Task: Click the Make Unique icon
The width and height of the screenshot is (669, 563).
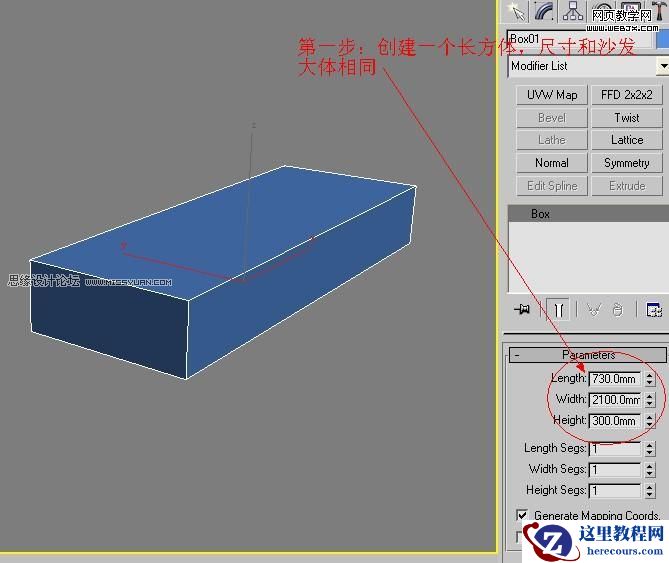Action: (594, 309)
